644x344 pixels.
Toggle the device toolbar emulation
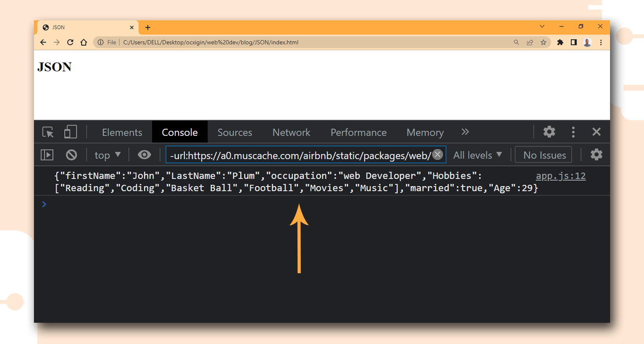[x=70, y=132]
